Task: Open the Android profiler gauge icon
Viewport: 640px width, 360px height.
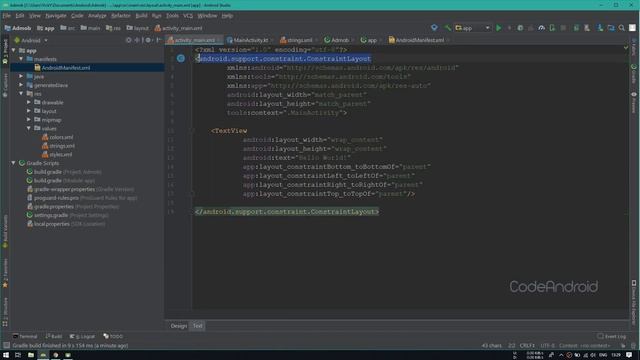Action: point(542,28)
